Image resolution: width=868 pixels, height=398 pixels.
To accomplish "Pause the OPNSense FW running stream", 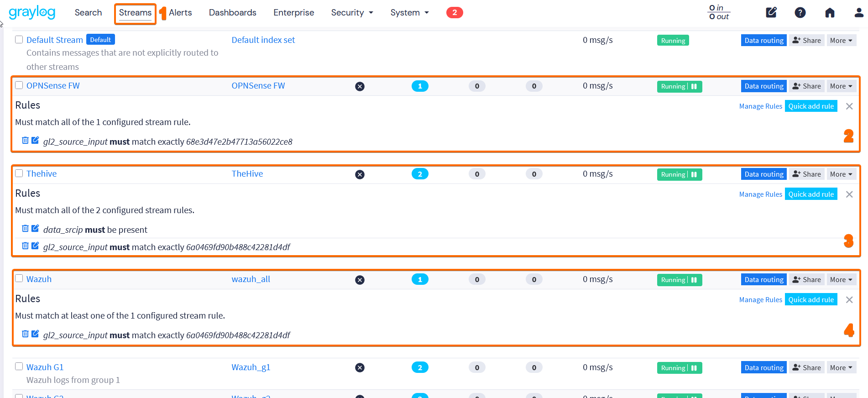I will coord(694,86).
